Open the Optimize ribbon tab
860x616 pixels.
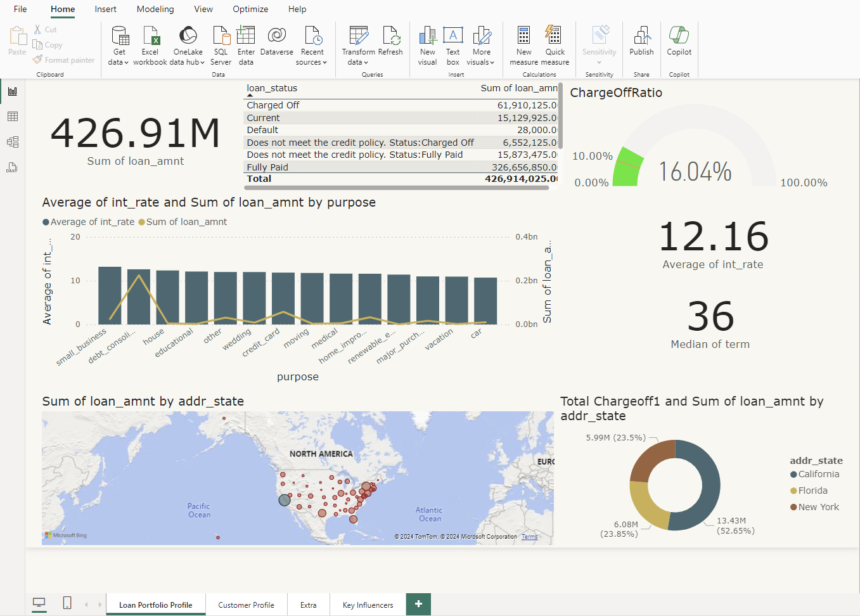click(x=250, y=9)
